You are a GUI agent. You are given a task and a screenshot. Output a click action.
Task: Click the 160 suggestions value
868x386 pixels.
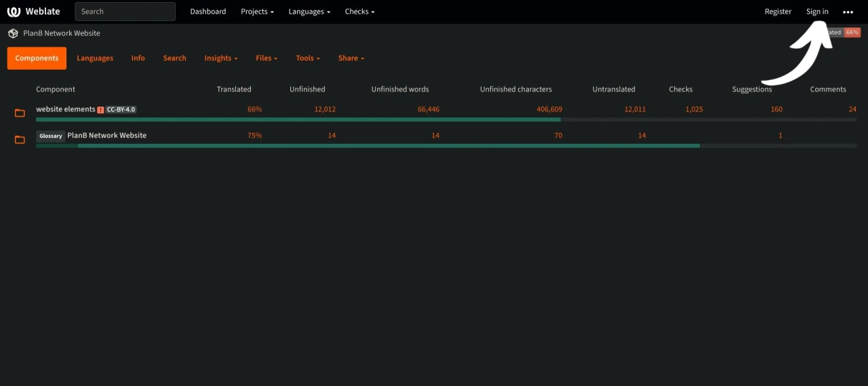point(776,109)
